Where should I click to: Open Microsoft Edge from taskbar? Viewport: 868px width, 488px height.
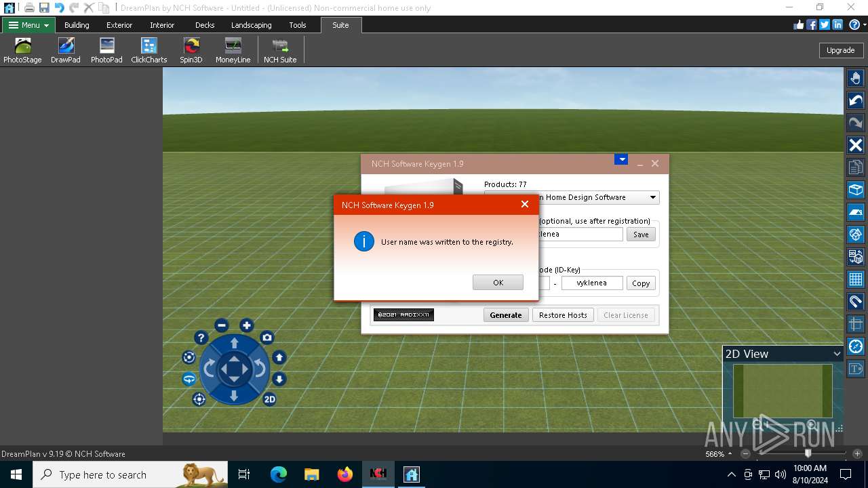279,474
